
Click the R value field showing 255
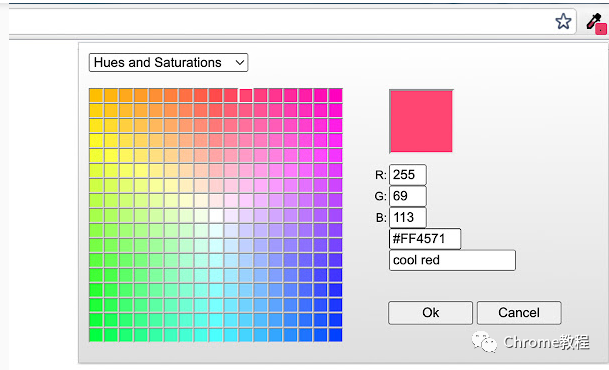pyautogui.click(x=408, y=175)
